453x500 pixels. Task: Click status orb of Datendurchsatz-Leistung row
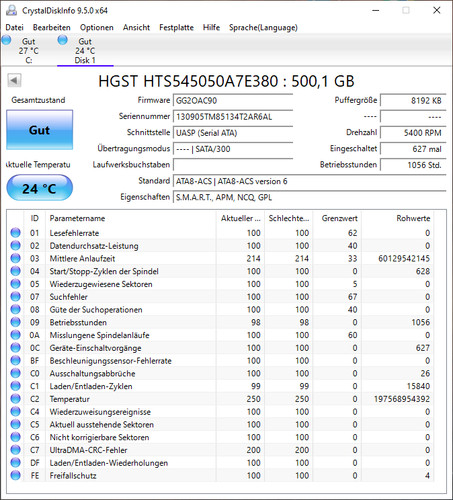[15, 246]
